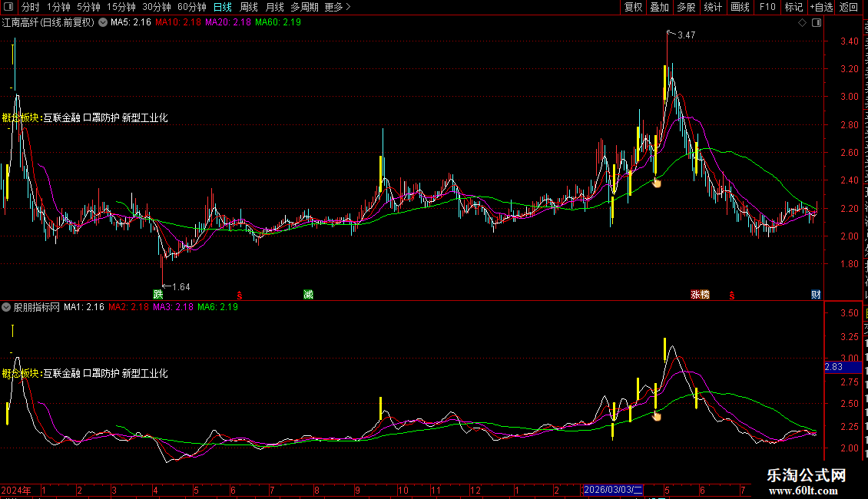Expand the 更多 periods menu

pos(338,7)
